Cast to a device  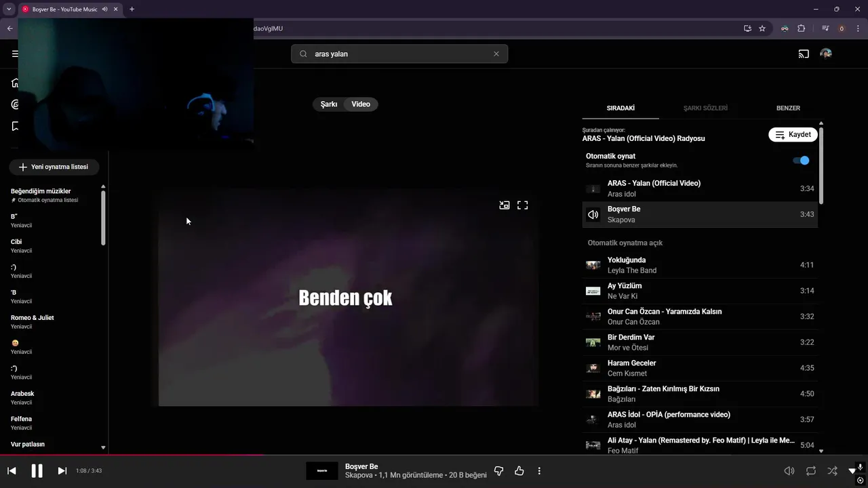point(804,54)
